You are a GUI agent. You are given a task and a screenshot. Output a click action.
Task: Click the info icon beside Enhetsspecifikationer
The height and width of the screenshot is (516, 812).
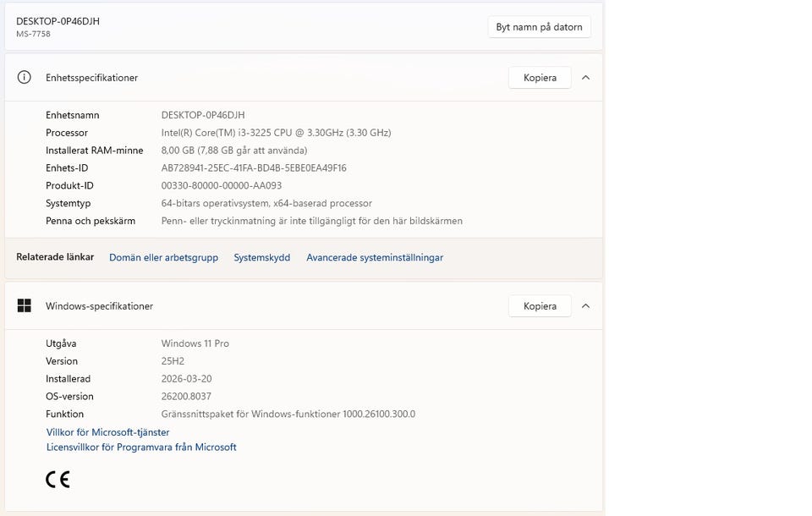tap(25, 78)
